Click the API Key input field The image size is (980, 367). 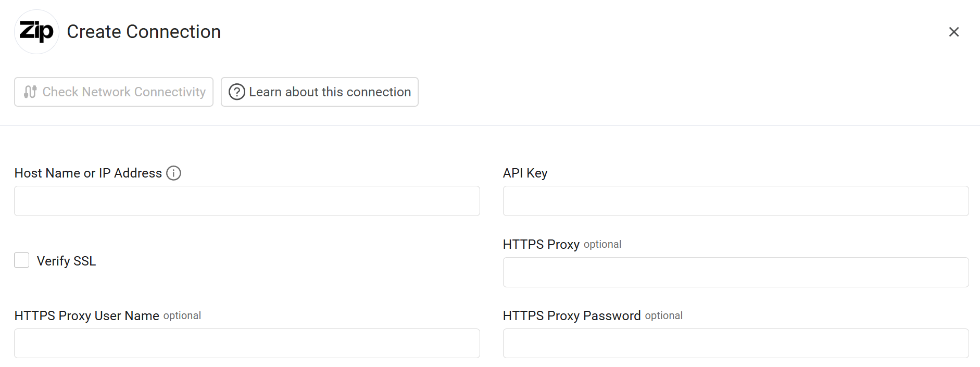[735, 200]
